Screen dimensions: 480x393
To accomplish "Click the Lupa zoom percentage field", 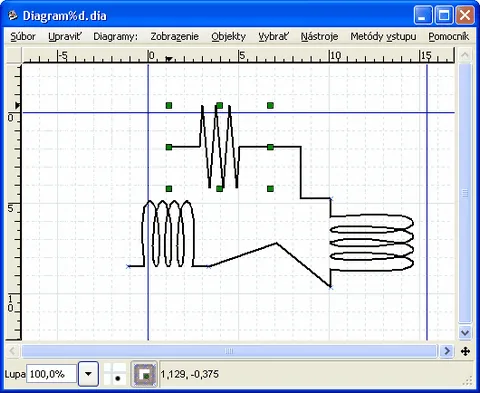I will click(52, 374).
